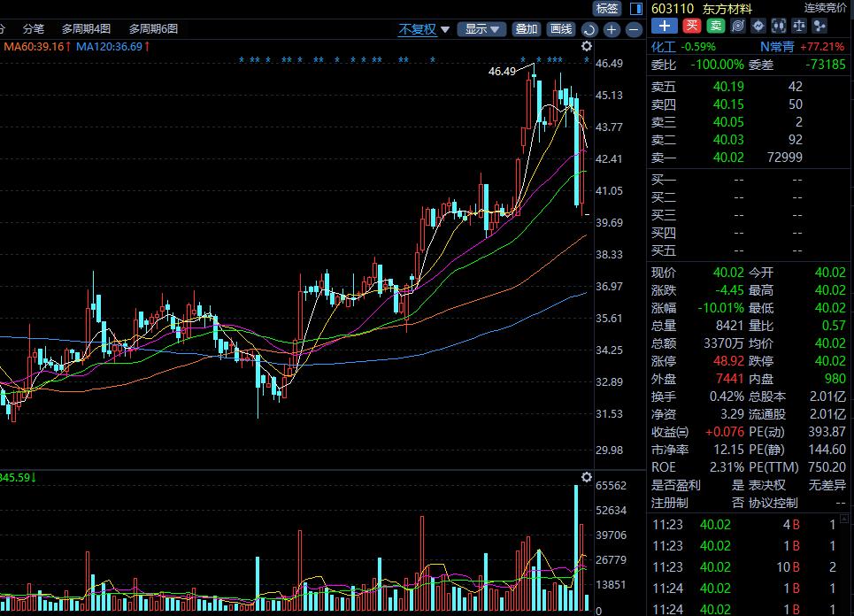
Task: Switch to 多周期6图 tab
Action: coord(153,28)
